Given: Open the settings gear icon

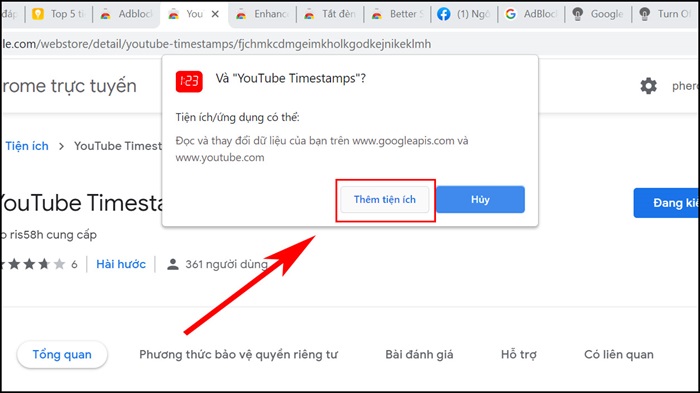Looking at the screenshot, I should click(x=648, y=86).
